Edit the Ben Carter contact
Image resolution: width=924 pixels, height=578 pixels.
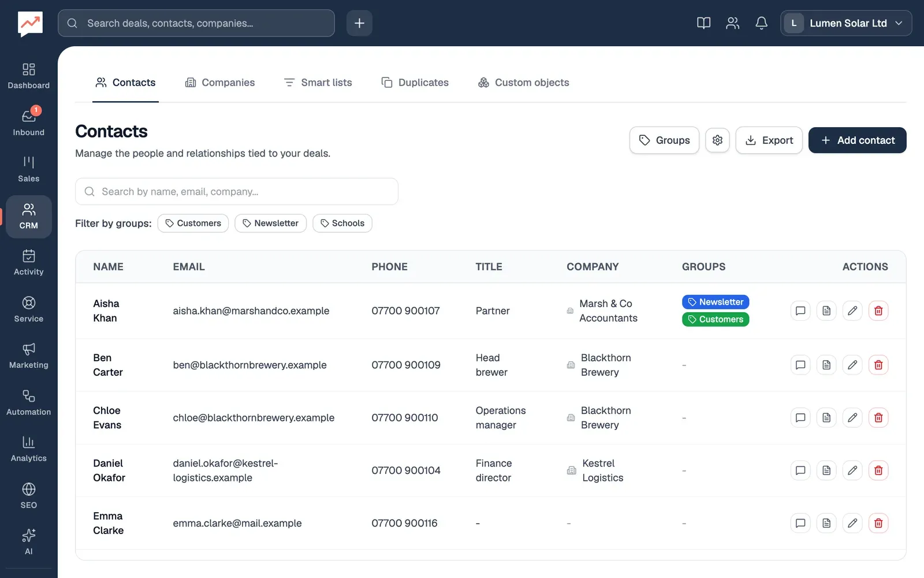852,365
